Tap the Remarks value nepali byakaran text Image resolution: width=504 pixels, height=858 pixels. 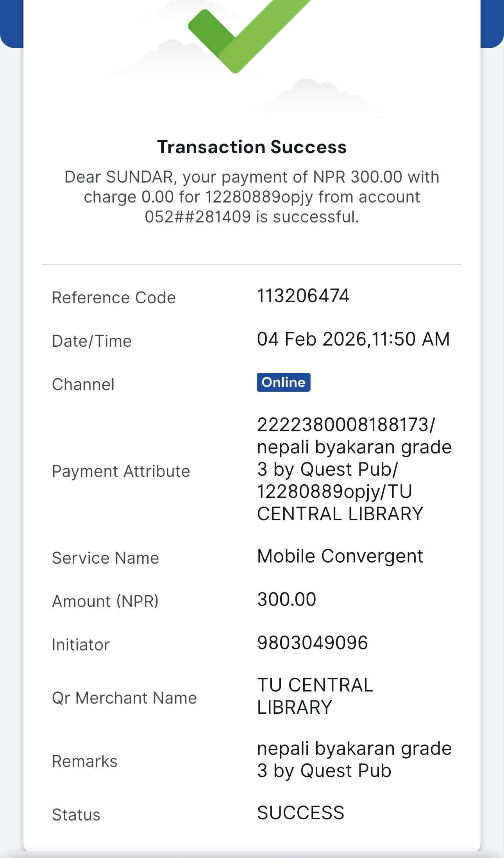(x=354, y=759)
